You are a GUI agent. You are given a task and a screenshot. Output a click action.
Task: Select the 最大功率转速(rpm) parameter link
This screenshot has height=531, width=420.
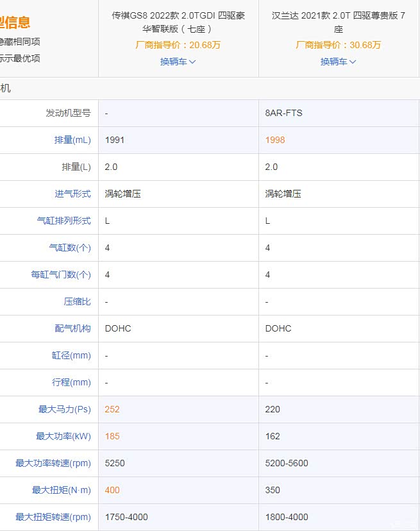coord(53,463)
